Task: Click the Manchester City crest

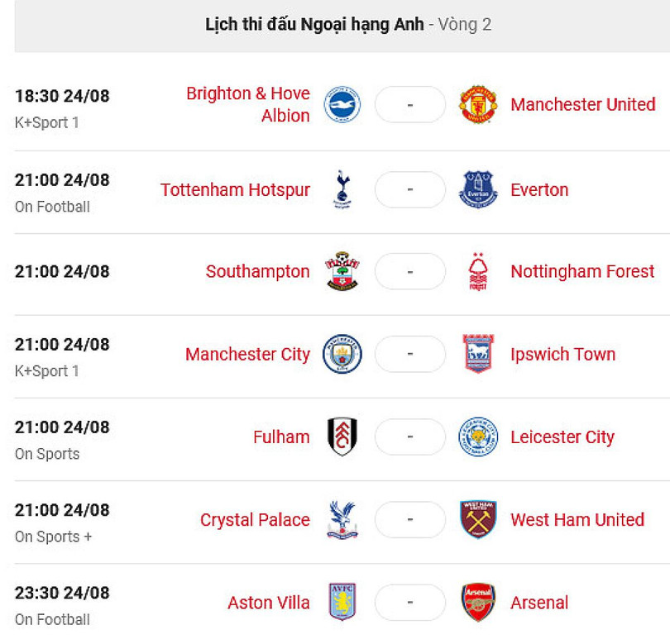Action: pos(342,355)
